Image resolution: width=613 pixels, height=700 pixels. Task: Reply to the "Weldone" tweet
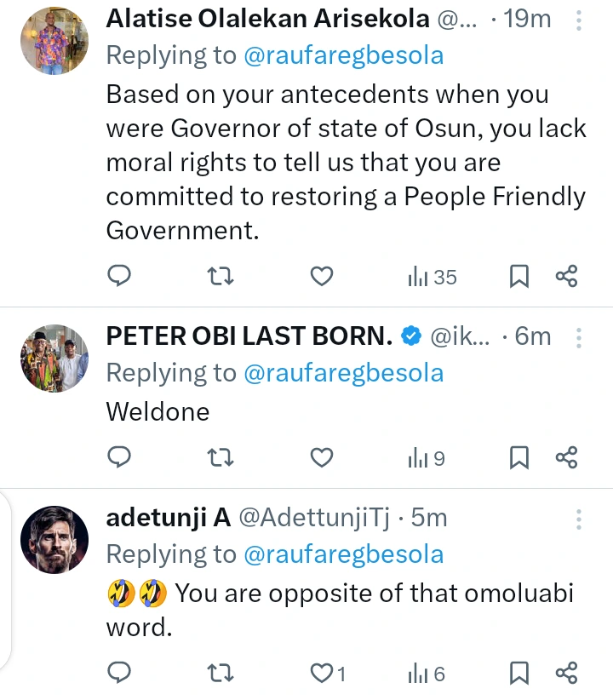120,458
